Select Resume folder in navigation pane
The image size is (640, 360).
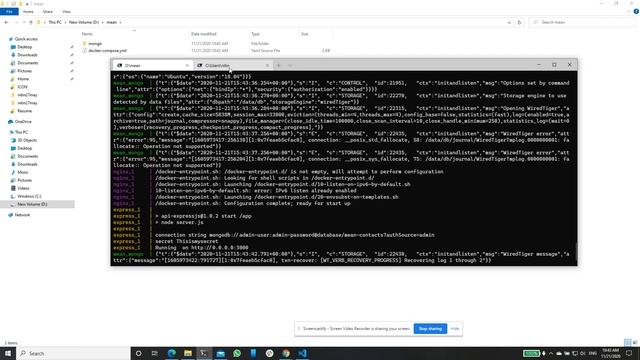pos(24,111)
